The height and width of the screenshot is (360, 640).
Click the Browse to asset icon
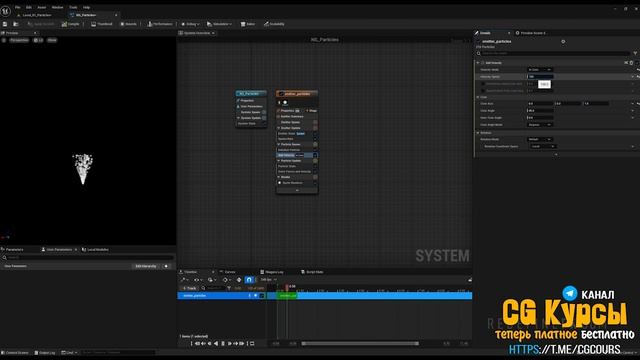[16, 24]
